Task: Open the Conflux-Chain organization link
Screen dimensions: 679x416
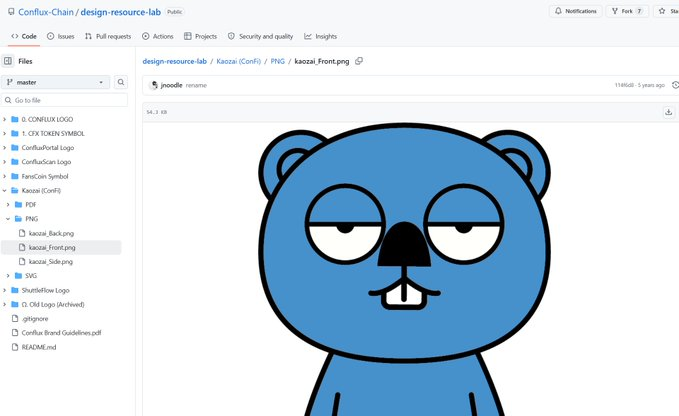Action: [46, 12]
